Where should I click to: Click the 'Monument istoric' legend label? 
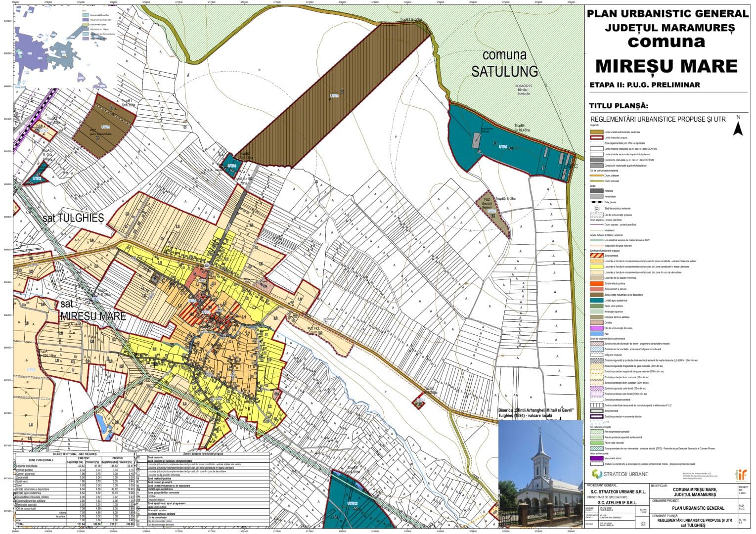click(x=614, y=458)
